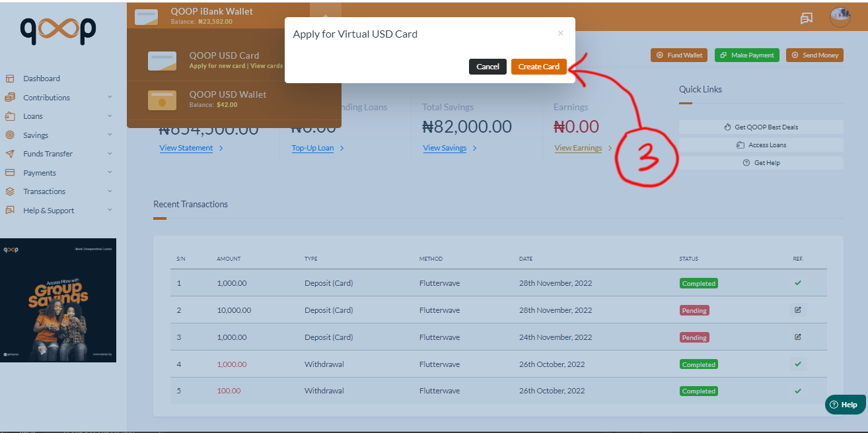Click the Contributions coins icon

10,97
